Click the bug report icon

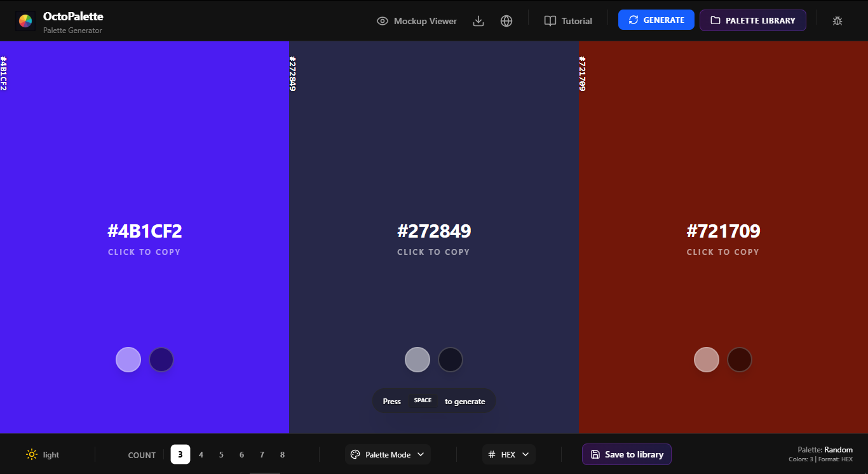click(837, 21)
